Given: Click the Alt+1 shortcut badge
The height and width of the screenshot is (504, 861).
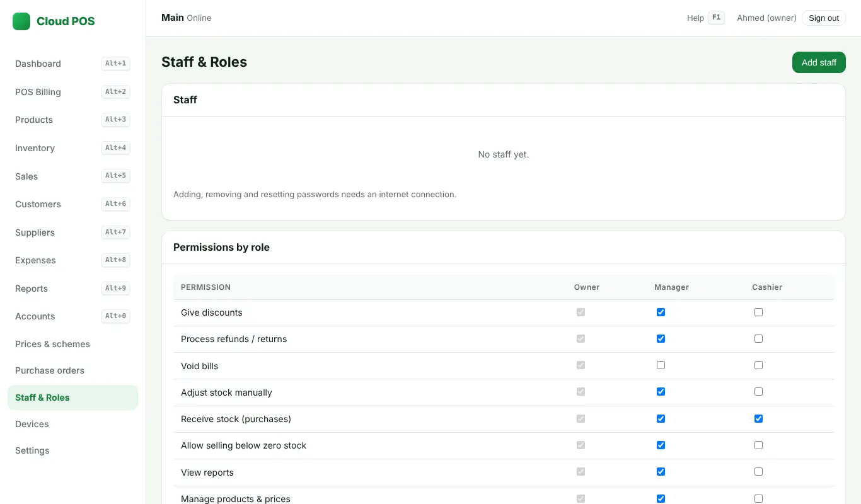Looking at the screenshot, I should [x=115, y=63].
